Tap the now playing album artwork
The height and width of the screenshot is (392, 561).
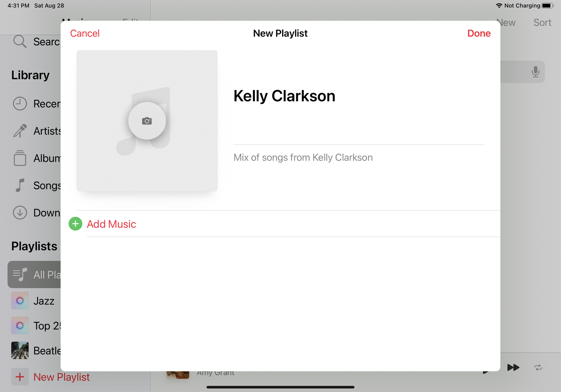(x=178, y=375)
